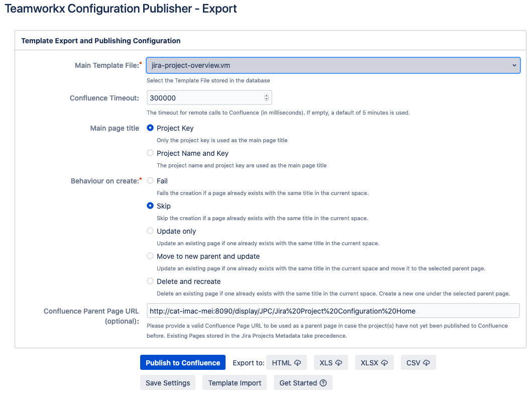Open the Template Import button
Image resolution: width=532 pixels, height=395 pixels.
pyautogui.click(x=235, y=383)
